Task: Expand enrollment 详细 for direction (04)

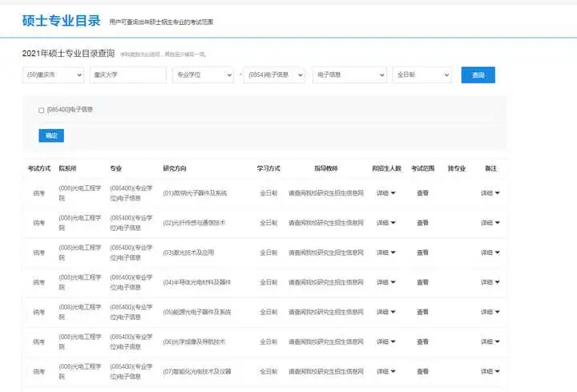Action: tap(385, 282)
